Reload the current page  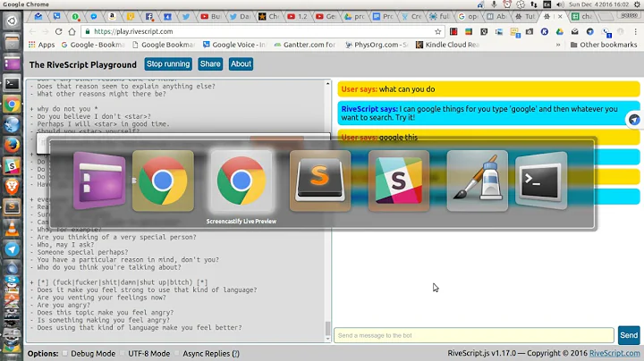59,31
